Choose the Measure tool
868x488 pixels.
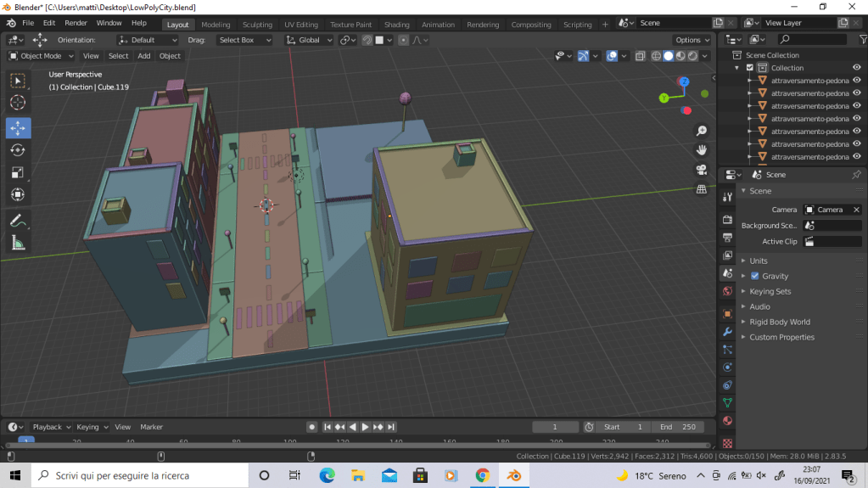pos(18,244)
